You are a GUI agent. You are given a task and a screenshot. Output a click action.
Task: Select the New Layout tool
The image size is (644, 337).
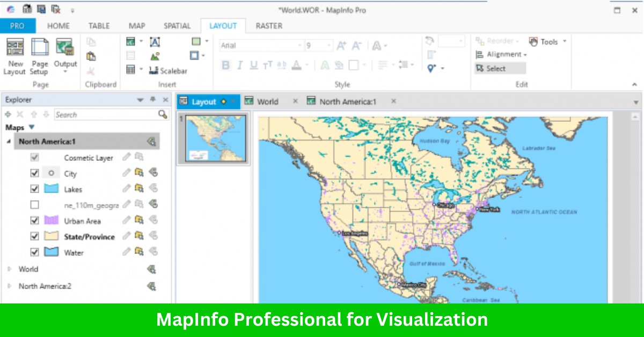(14, 56)
